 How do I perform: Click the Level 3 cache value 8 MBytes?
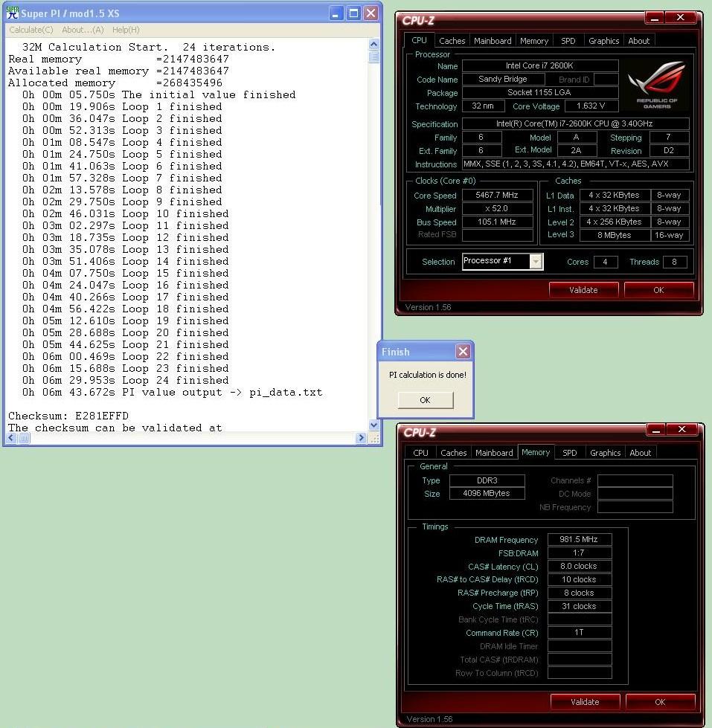coord(614,235)
